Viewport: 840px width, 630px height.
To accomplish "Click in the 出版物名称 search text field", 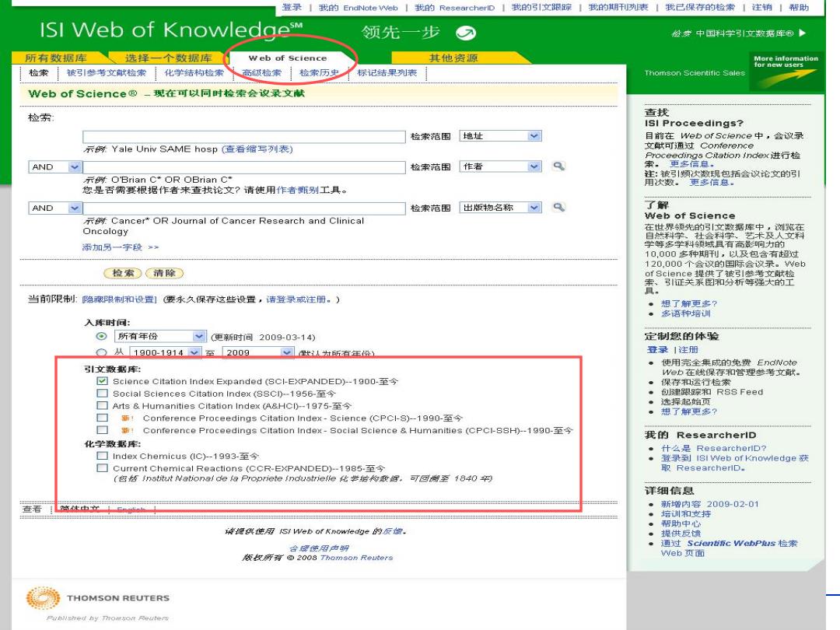I will [x=243, y=208].
